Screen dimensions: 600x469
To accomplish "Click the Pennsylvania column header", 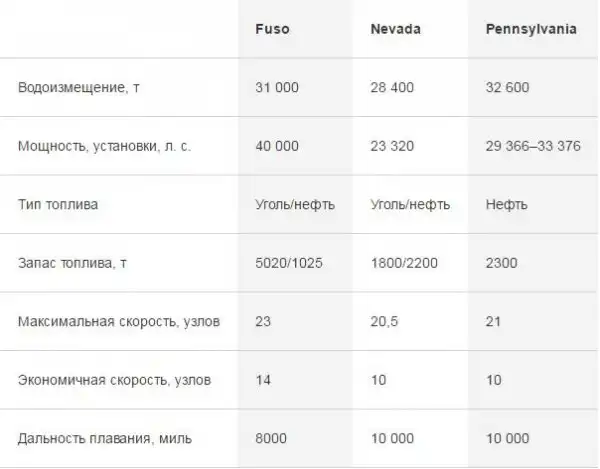I will coord(531,29).
